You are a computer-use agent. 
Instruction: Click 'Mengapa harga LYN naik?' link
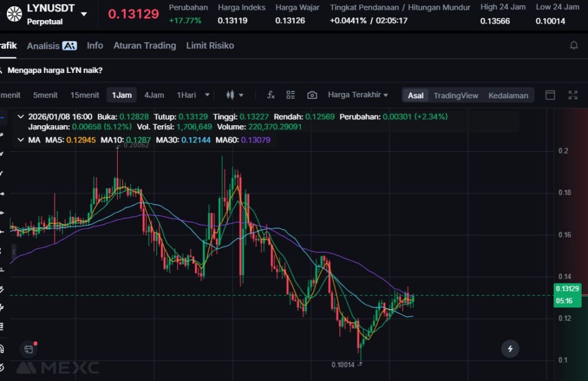(55, 70)
